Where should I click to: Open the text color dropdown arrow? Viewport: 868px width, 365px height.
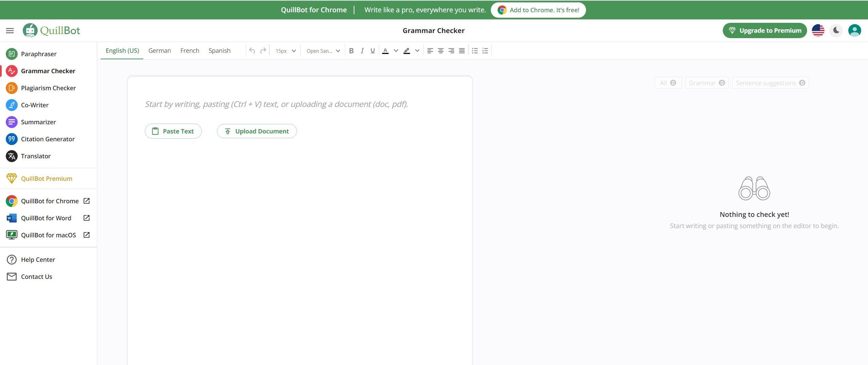pos(396,51)
